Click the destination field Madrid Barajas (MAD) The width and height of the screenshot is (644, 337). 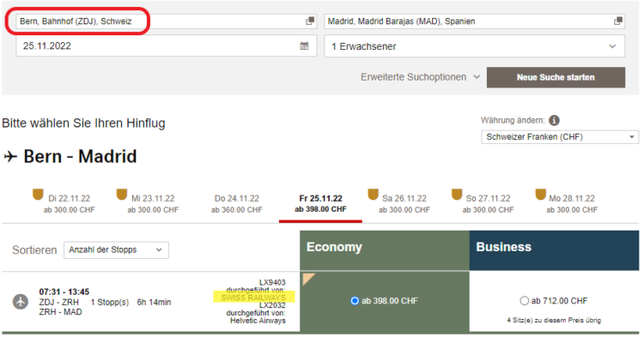[x=474, y=21]
